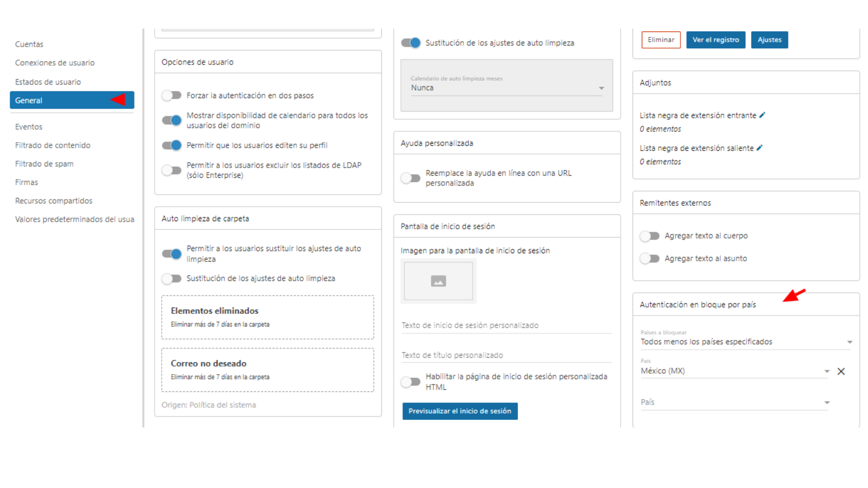Toggle Forzar la autenticación en dos pasos
Image resolution: width=868 pixels, height=488 pixels.
click(x=171, y=95)
